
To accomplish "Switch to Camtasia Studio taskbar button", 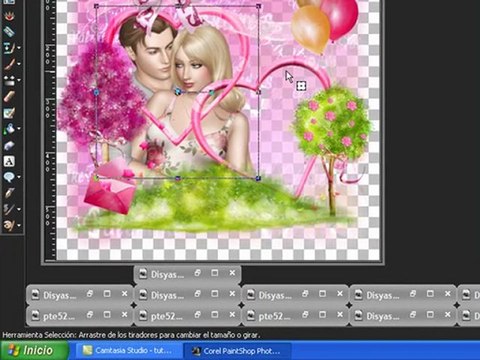I will [x=128, y=351].
